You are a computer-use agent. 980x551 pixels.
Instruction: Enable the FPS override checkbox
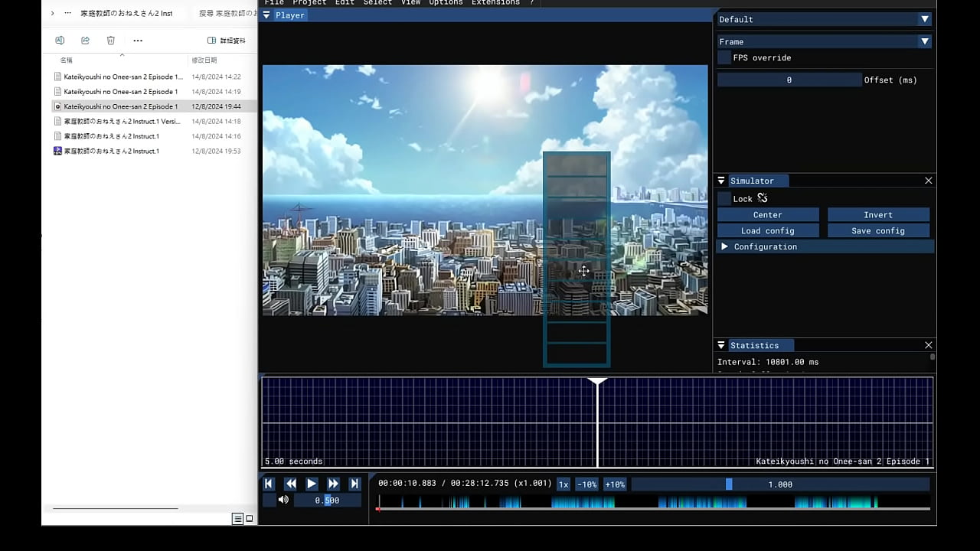[724, 57]
